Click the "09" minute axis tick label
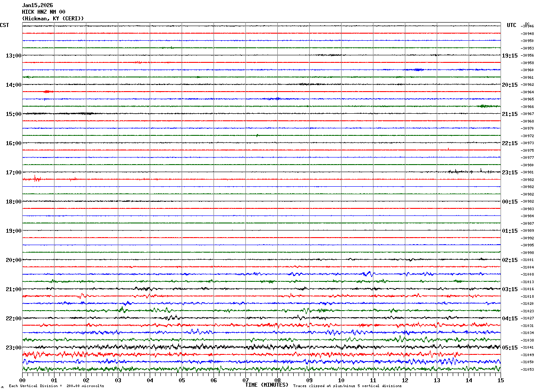The image size is (536, 392). 309,380
